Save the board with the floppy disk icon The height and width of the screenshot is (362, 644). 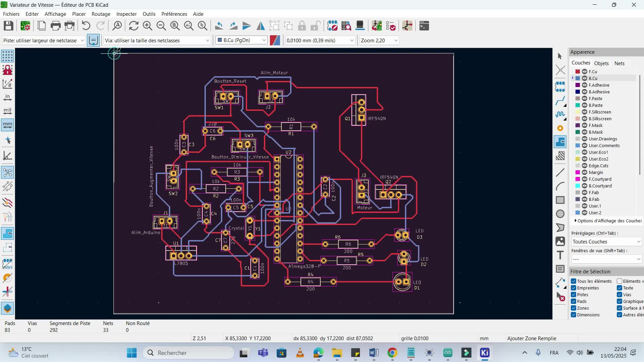(x=8, y=26)
